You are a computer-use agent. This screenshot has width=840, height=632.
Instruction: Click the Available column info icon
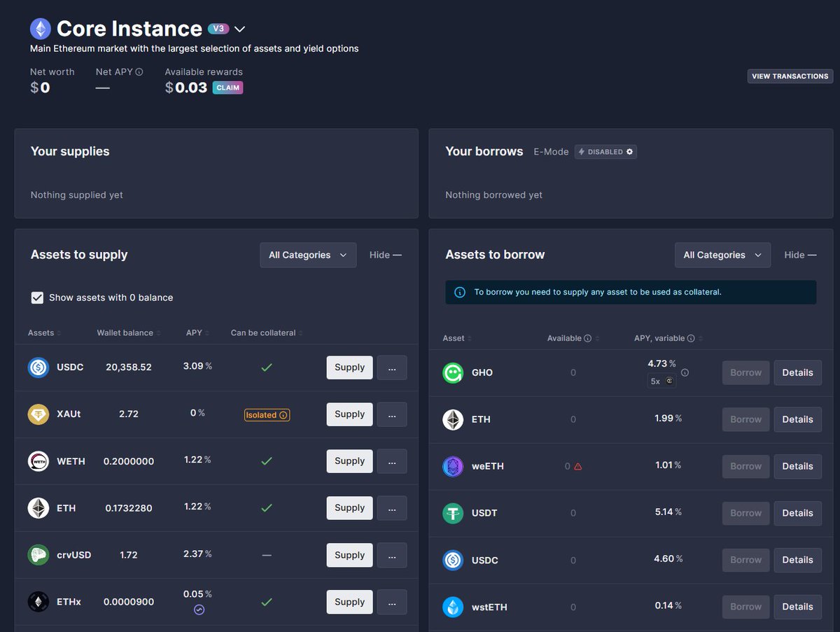587,339
